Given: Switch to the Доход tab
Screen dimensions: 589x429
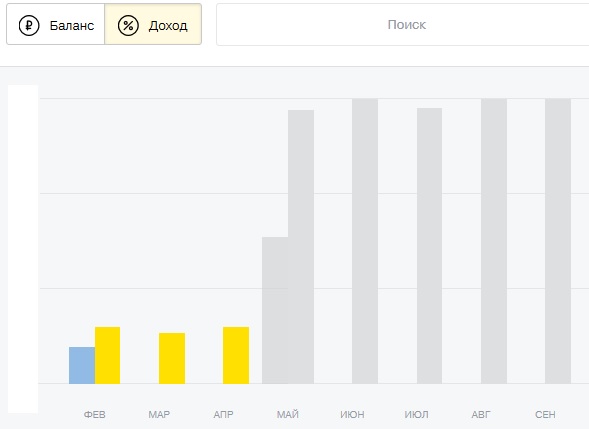Looking at the screenshot, I should click(153, 24).
